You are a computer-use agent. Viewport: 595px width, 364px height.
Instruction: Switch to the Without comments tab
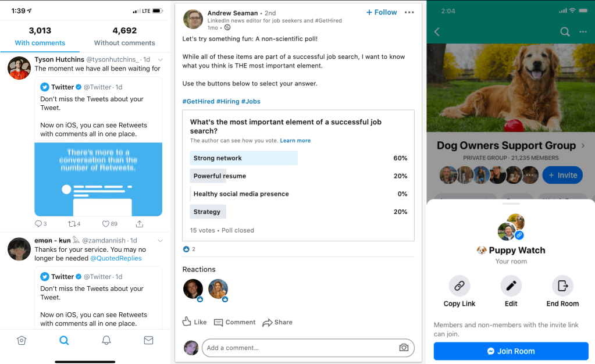pyautogui.click(x=124, y=42)
